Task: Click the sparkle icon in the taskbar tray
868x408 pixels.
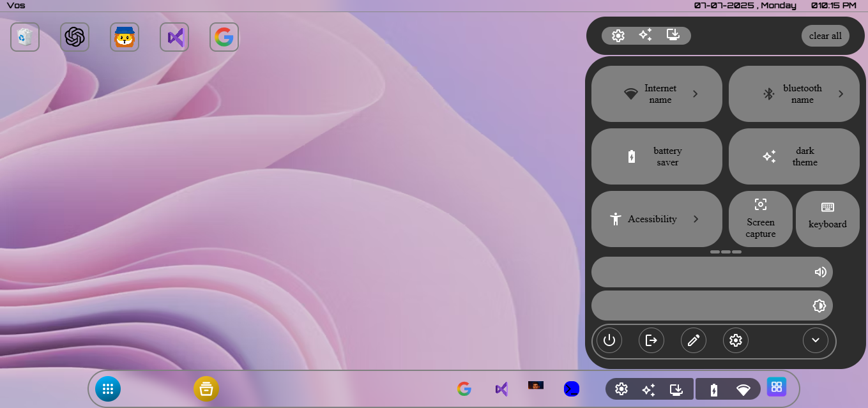Action: pyautogui.click(x=648, y=389)
